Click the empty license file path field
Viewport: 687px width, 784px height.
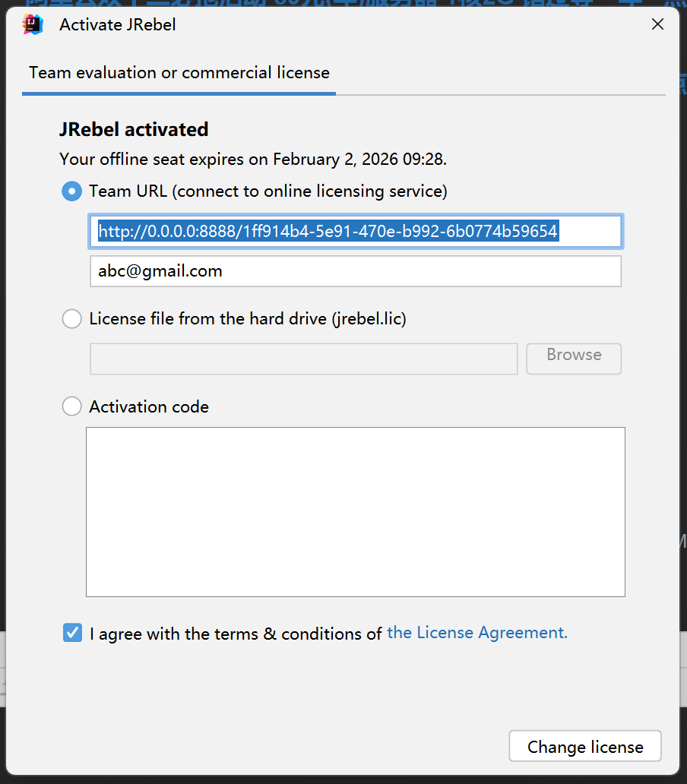point(304,359)
